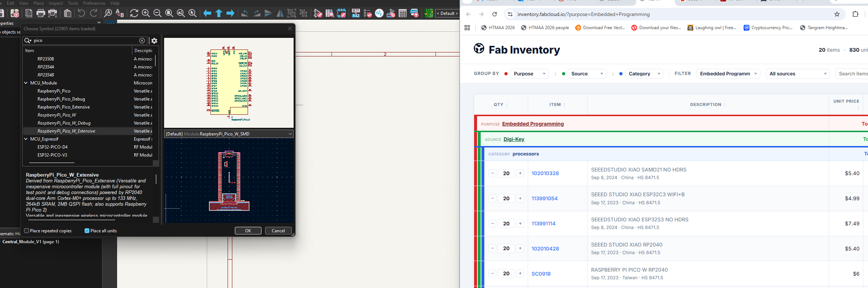The height and width of the screenshot is (288, 868).
Task: Switch to PCB editor with green board icon
Action: pos(429,13)
